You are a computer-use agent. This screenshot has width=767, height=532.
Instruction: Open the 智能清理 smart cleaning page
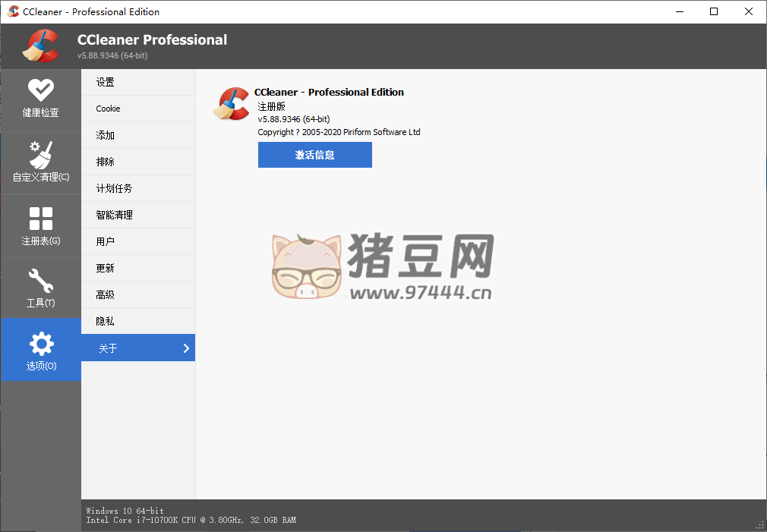pos(115,215)
